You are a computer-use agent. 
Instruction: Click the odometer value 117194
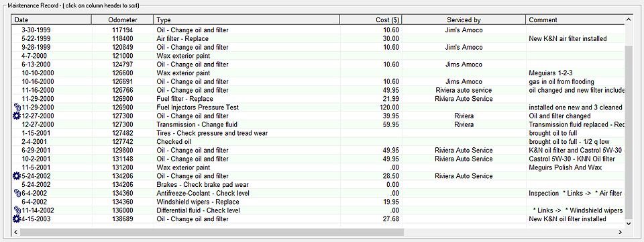[x=122, y=30]
